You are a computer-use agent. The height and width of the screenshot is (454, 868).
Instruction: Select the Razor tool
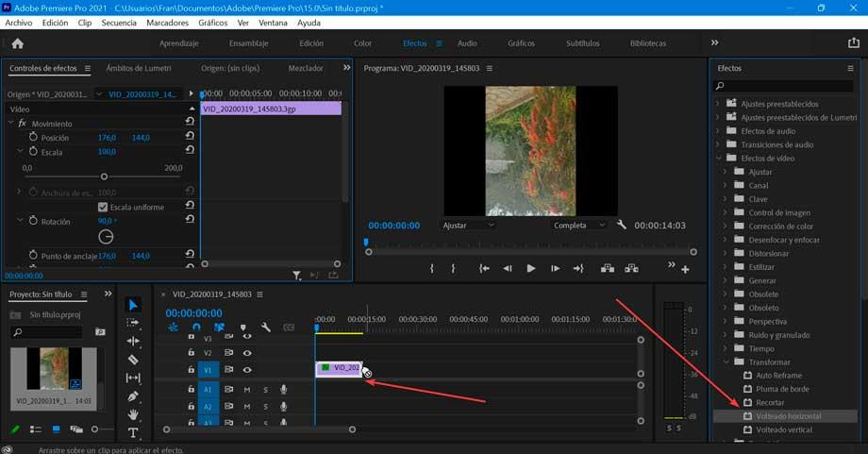pyautogui.click(x=133, y=360)
